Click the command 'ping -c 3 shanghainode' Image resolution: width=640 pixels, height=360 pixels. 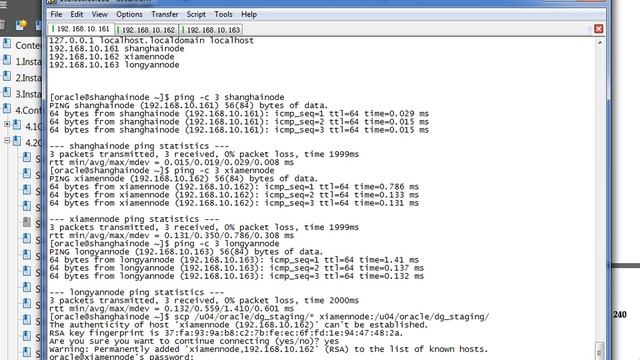point(229,97)
